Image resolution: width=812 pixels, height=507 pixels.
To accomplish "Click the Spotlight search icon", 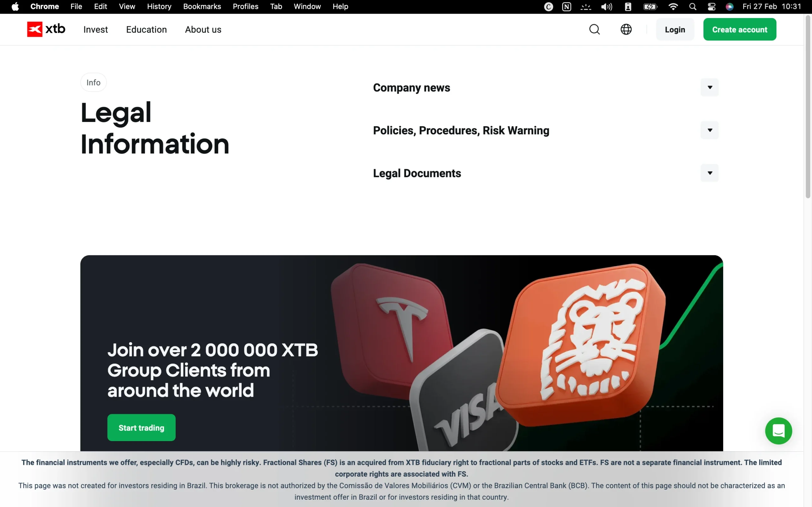I will [x=693, y=6].
